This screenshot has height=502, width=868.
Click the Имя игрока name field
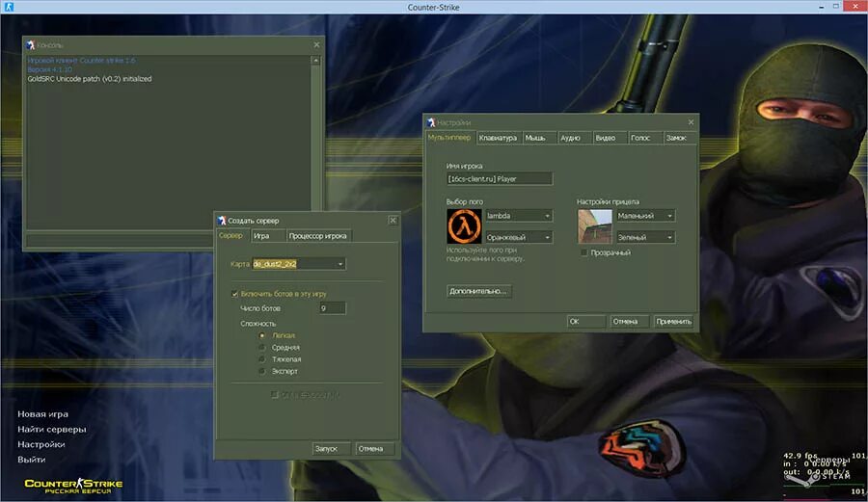point(500,178)
